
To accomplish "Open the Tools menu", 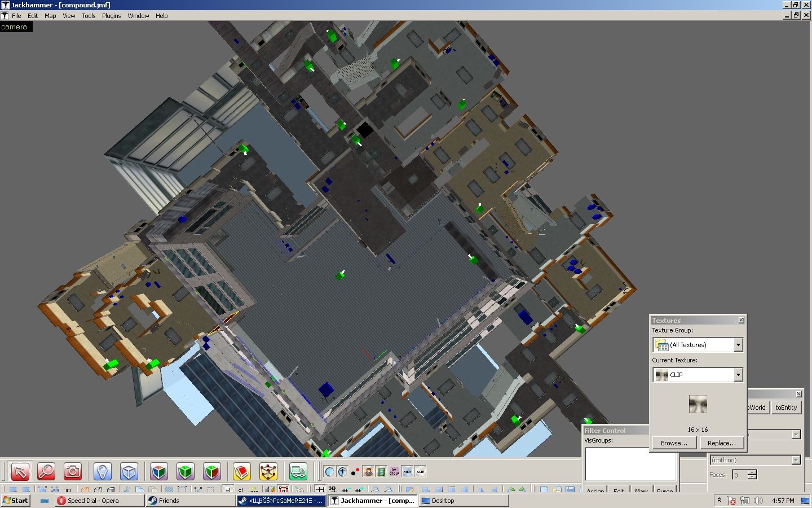I will pyautogui.click(x=89, y=16).
